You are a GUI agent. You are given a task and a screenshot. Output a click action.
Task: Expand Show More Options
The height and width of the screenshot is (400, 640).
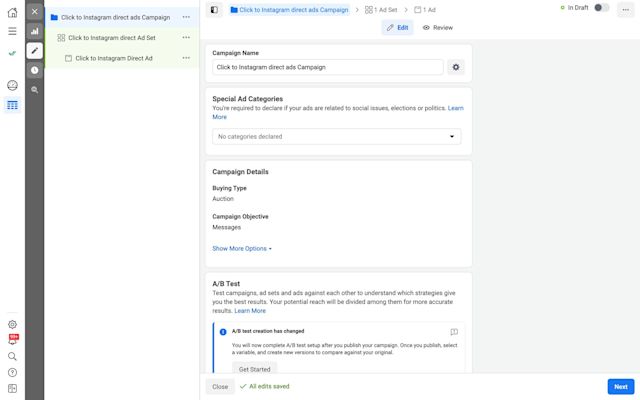click(242, 249)
